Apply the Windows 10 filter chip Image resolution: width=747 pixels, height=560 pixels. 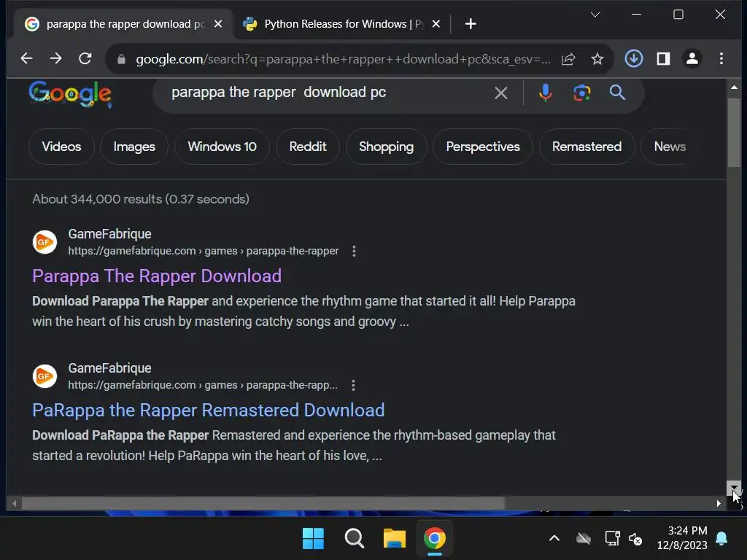tap(222, 147)
